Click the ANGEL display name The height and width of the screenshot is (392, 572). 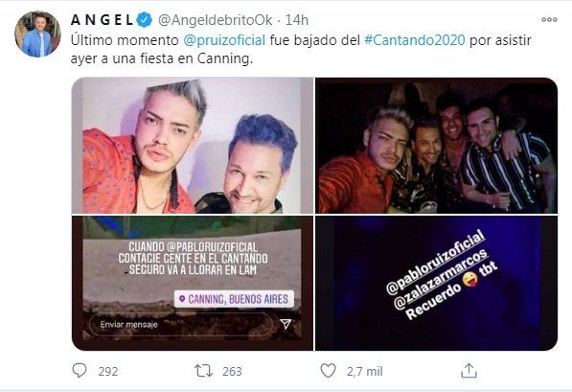point(103,20)
